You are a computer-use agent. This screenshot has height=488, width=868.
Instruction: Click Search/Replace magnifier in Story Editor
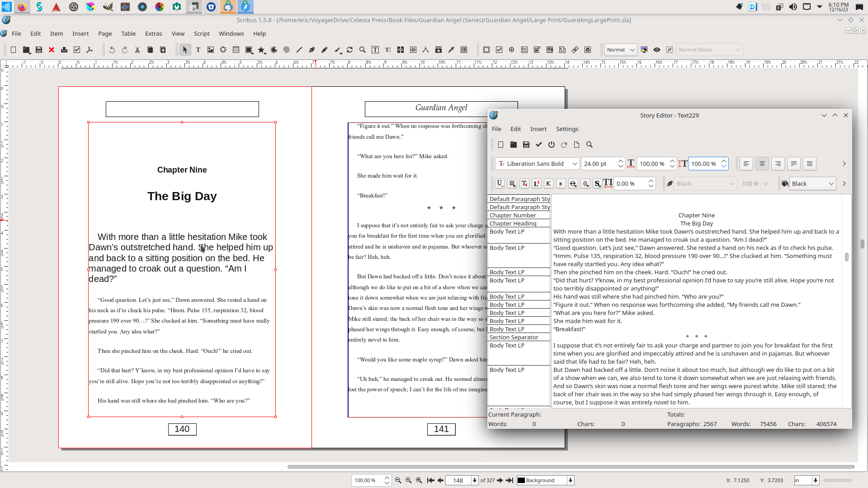pyautogui.click(x=589, y=145)
